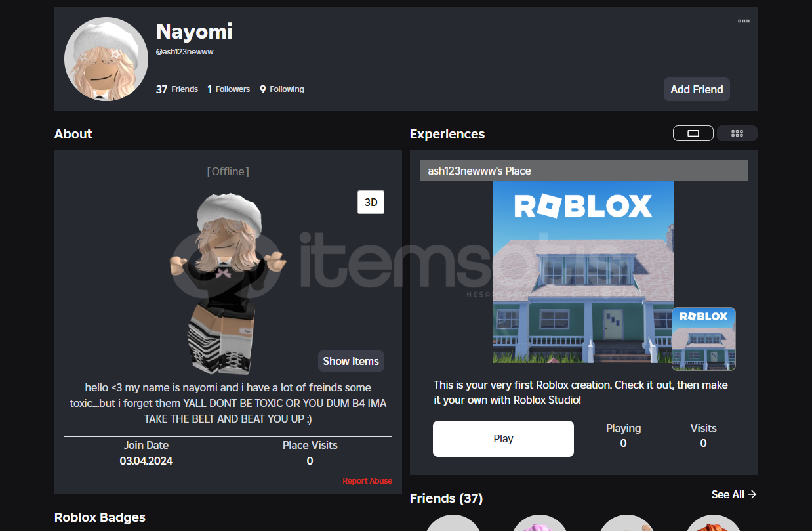See All friends list
Image resolution: width=812 pixels, height=531 pixels.
coord(734,494)
